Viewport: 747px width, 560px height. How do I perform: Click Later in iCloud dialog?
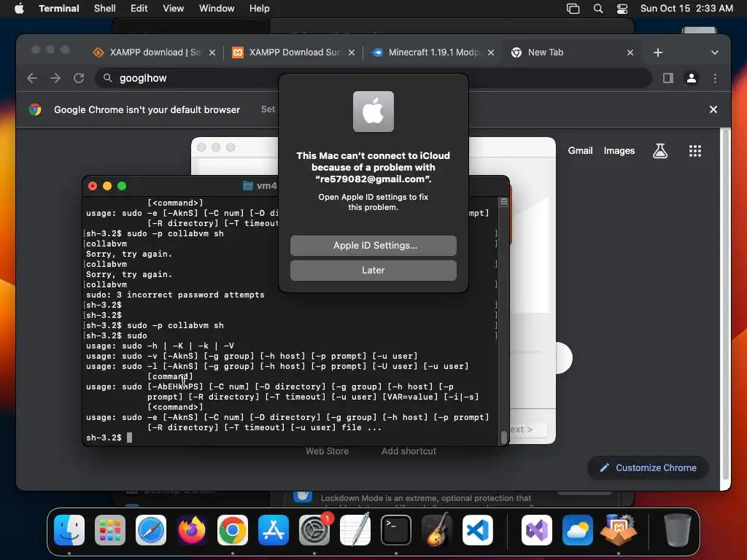pos(373,270)
